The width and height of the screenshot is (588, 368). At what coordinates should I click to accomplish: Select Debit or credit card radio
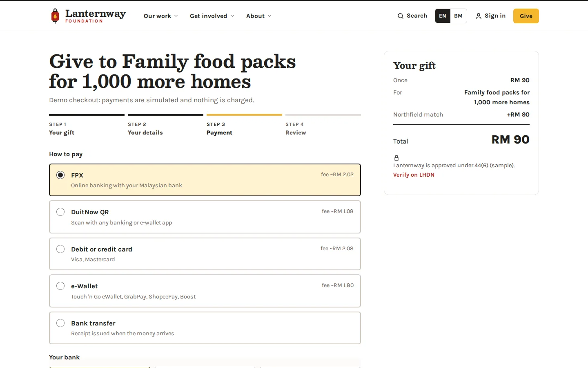point(60,249)
